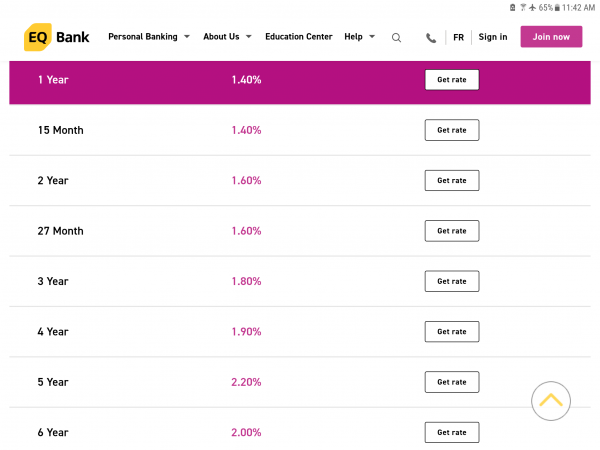Tap the Wi-Fi icon in status bar
Viewport: 600px width, 450px height.
tap(523, 7)
